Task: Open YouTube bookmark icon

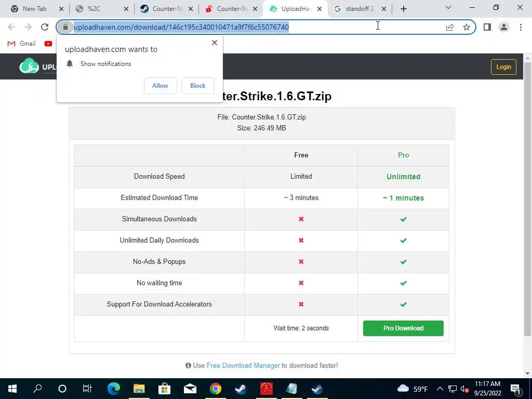Action: tap(48, 44)
